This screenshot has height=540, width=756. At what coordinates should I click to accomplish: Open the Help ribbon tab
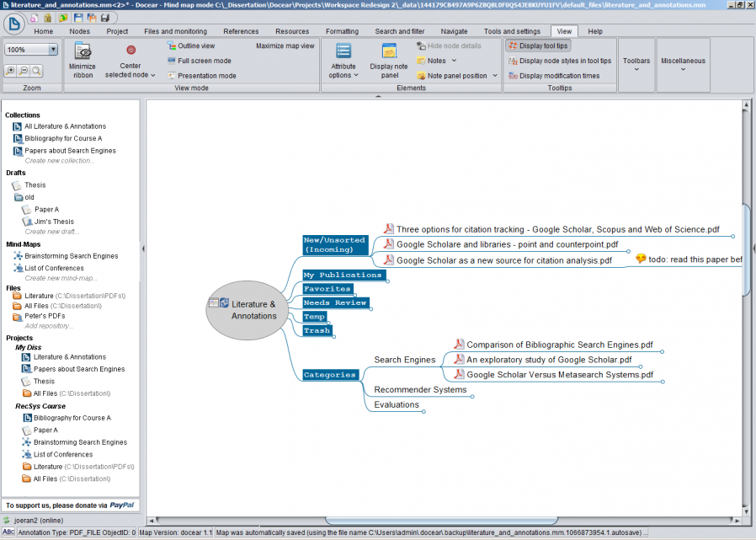point(595,31)
